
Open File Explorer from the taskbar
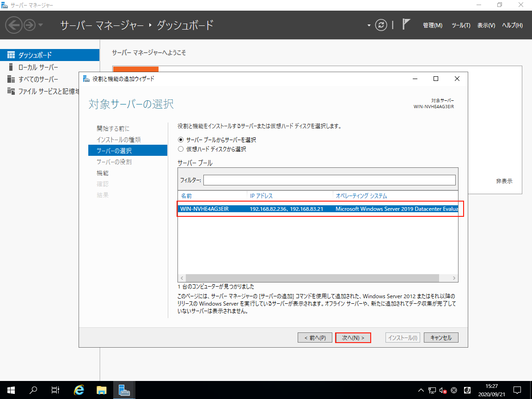point(101,390)
